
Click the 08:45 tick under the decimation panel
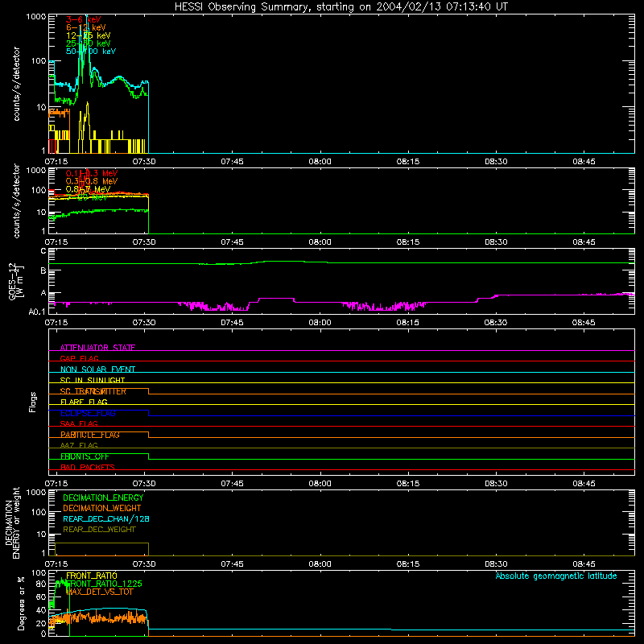tap(584, 564)
